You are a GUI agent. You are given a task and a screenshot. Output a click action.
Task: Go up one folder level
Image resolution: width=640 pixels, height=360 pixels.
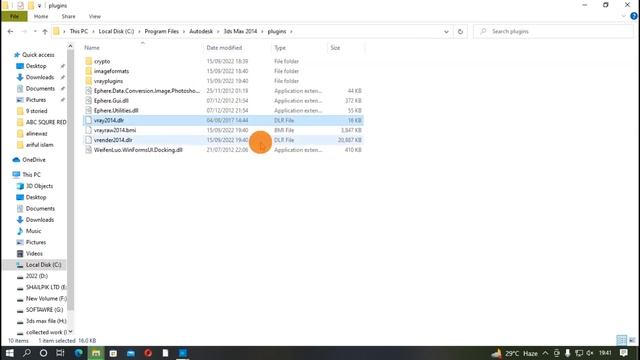pyautogui.click(x=45, y=31)
